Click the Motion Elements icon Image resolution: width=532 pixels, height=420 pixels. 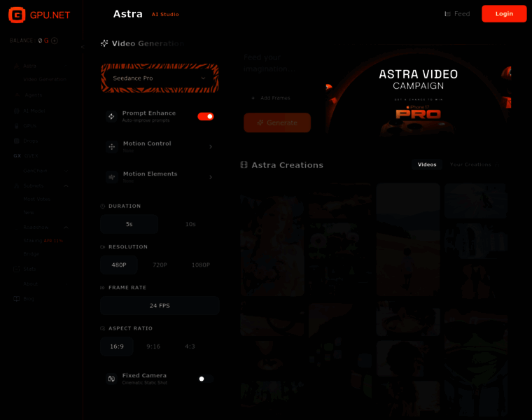coord(111,177)
